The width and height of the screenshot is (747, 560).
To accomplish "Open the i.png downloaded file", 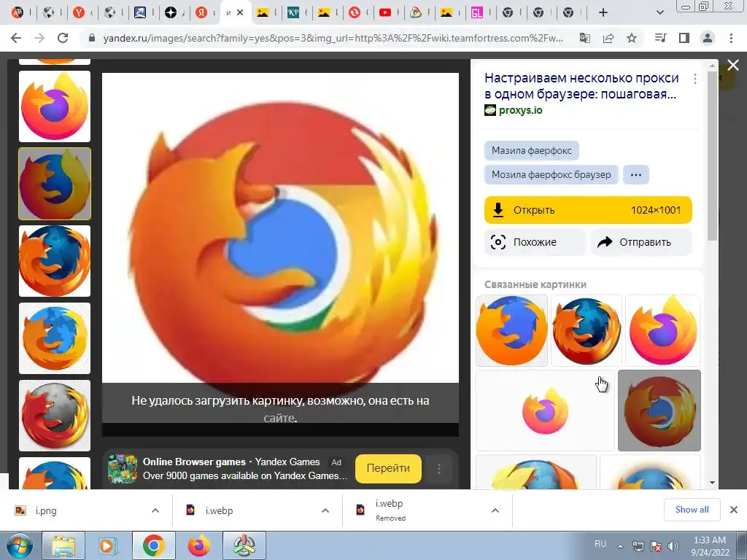I will [46, 510].
